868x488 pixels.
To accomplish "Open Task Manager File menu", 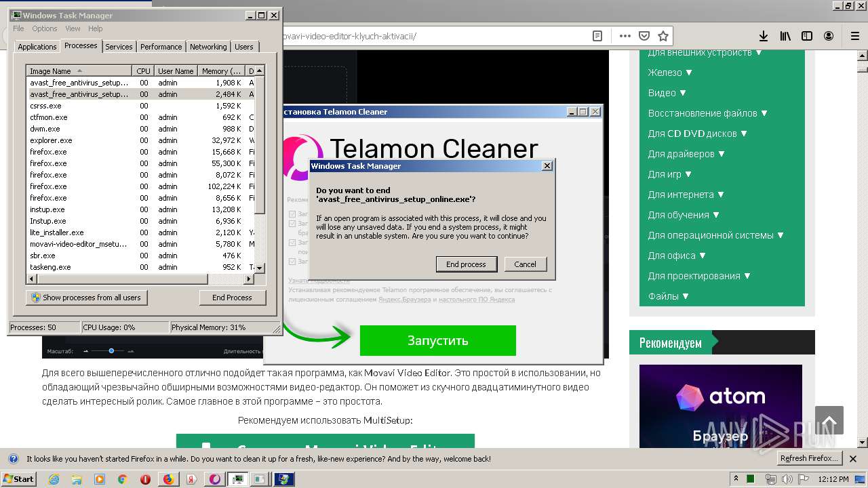I will click(x=18, y=28).
